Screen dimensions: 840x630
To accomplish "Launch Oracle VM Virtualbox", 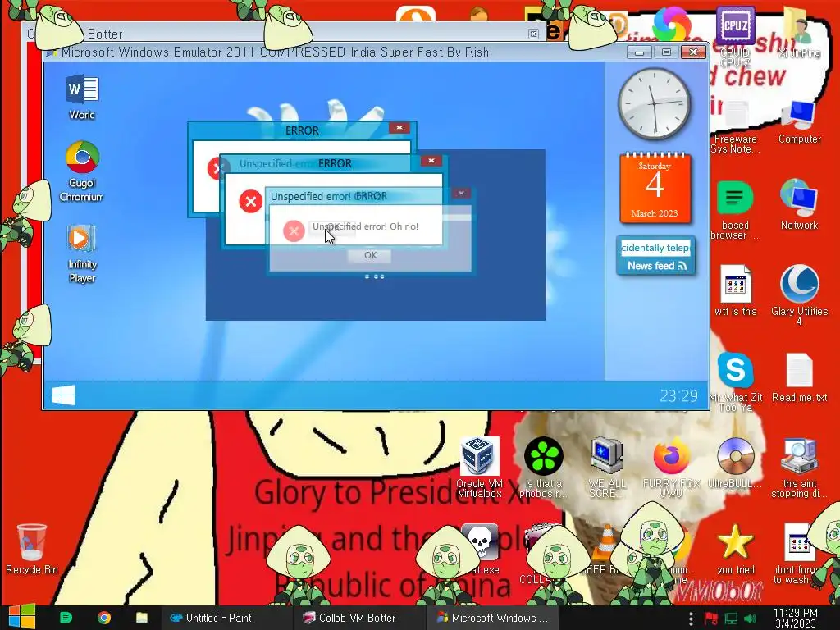I will pos(479,467).
